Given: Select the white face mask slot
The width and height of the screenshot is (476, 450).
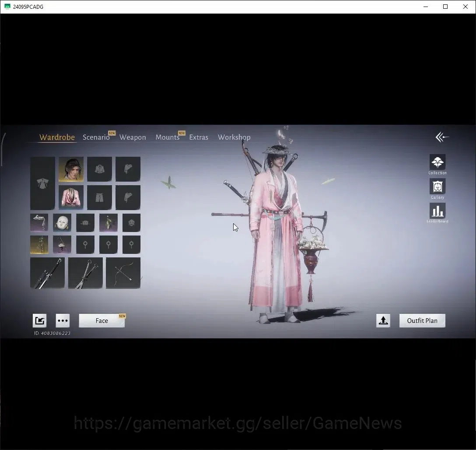Looking at the screenshot, I should pos(62,222).
